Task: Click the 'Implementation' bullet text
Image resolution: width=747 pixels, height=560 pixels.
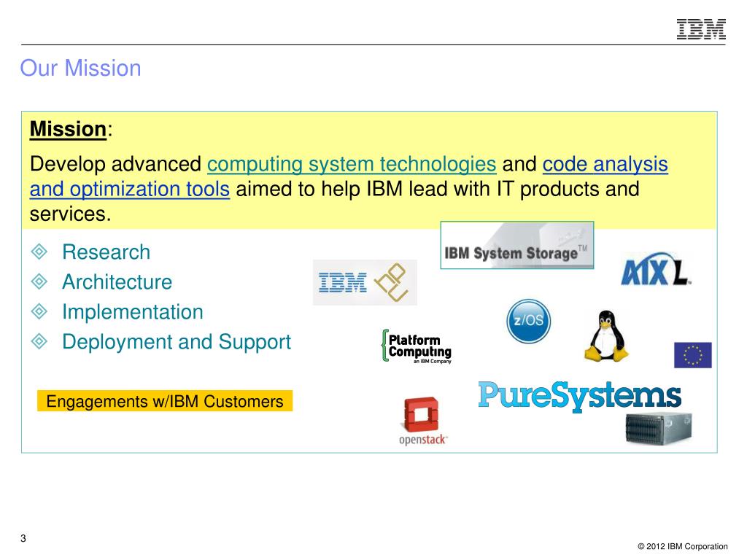Action: pos(133,312)
